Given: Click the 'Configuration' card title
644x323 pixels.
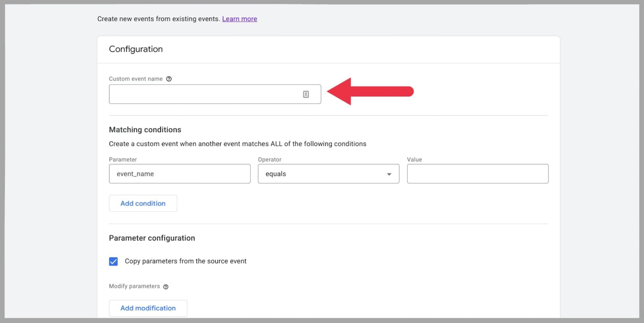Looking at the screenshot, I should coord(136,49).
